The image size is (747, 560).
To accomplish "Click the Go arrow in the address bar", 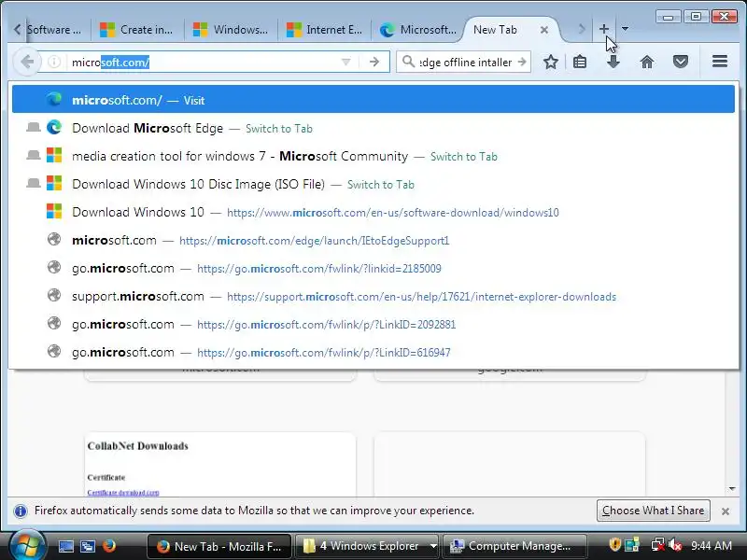I will (x=374, y=62).
